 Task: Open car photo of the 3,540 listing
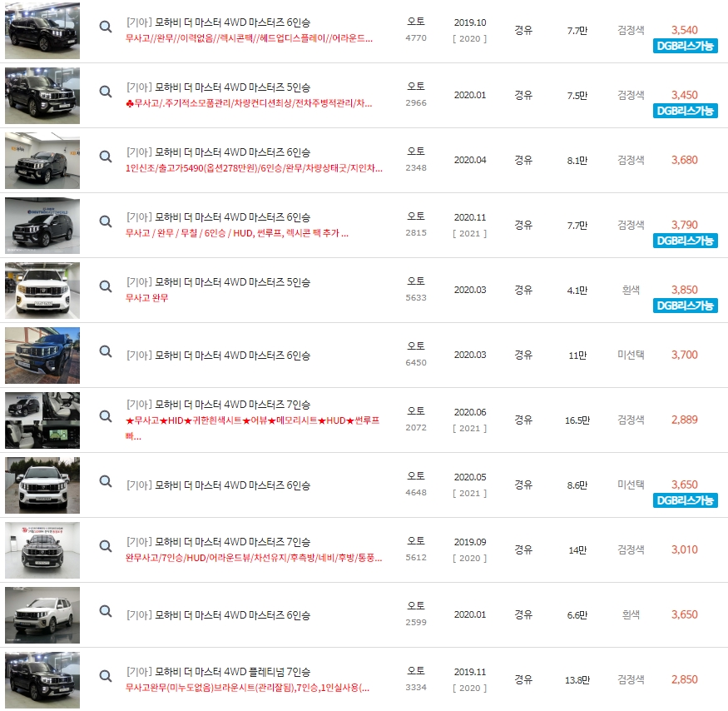point(42,31)
